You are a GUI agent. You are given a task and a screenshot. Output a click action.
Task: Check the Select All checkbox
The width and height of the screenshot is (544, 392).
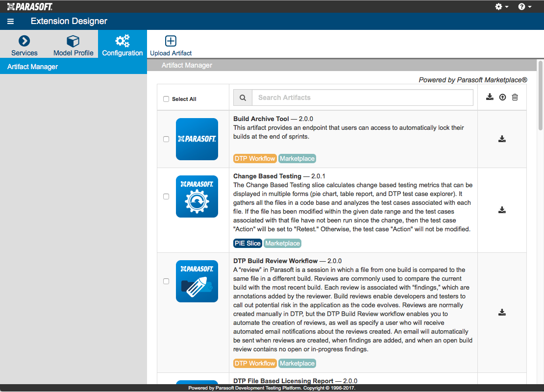tap(166, 99)
